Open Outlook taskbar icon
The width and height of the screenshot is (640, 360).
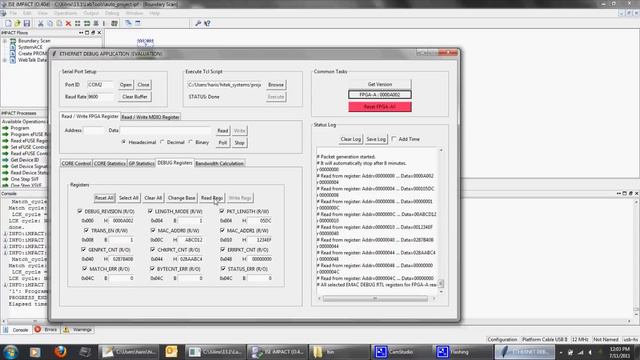171,352
